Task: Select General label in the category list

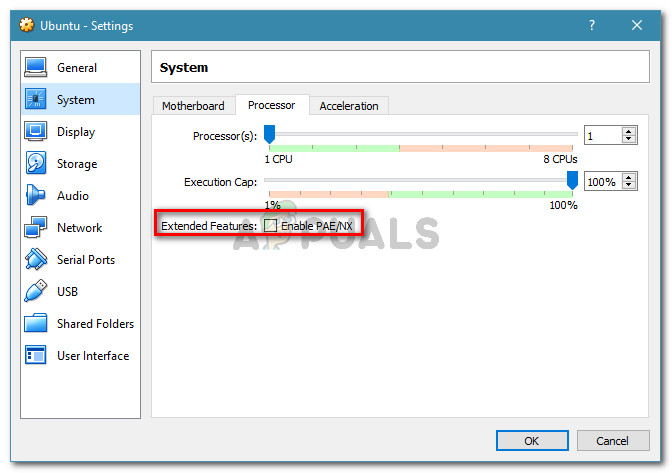Action: [77, 68]
